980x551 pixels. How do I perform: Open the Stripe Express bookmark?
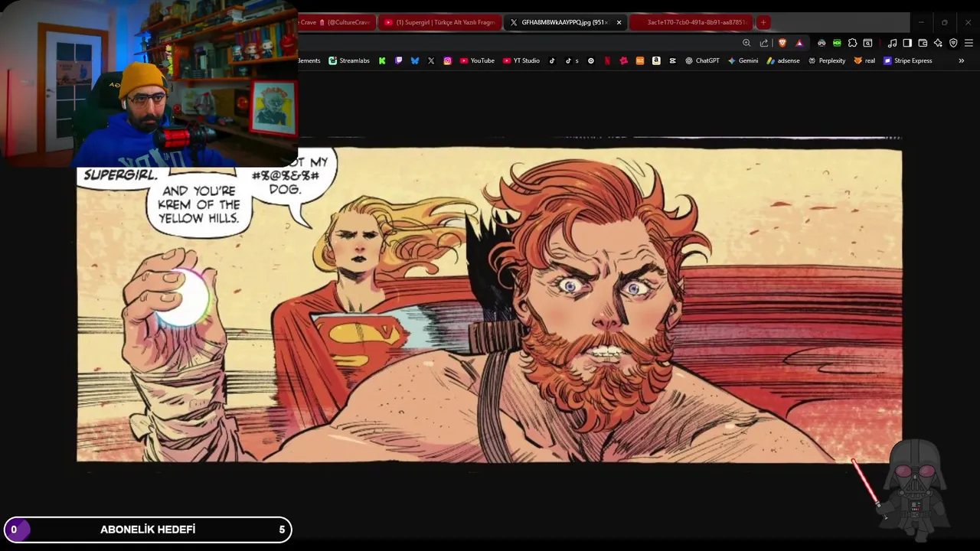(x=908, y=60)
